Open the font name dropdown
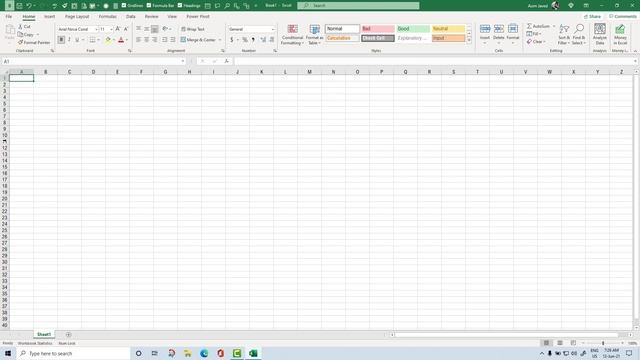This screenshot has width=640, height=360. click(x=96, y=29)
